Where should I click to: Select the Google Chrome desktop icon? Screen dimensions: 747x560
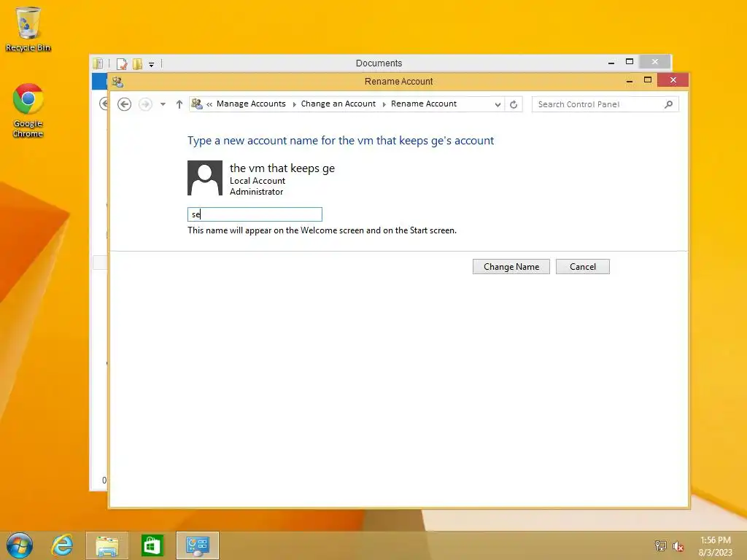click(28, 111)
